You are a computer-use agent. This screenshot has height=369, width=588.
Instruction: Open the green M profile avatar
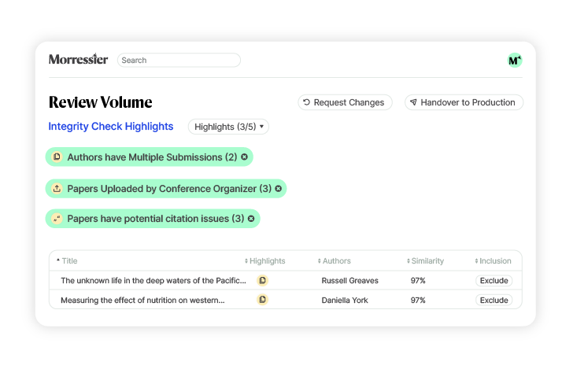point(515,60)
